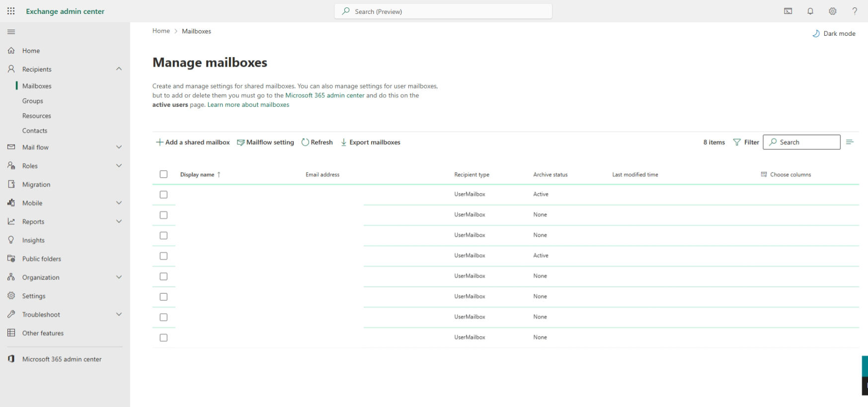Click the Microsoft 365 admin center icon
Viewport: 868px width, 407px height.
(11, 359)
